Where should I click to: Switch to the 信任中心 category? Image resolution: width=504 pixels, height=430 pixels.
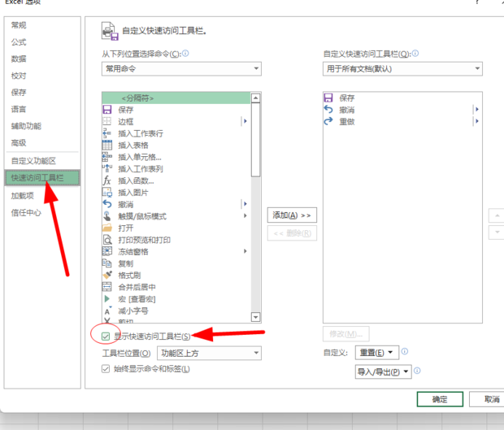click(x=26, y=213)
